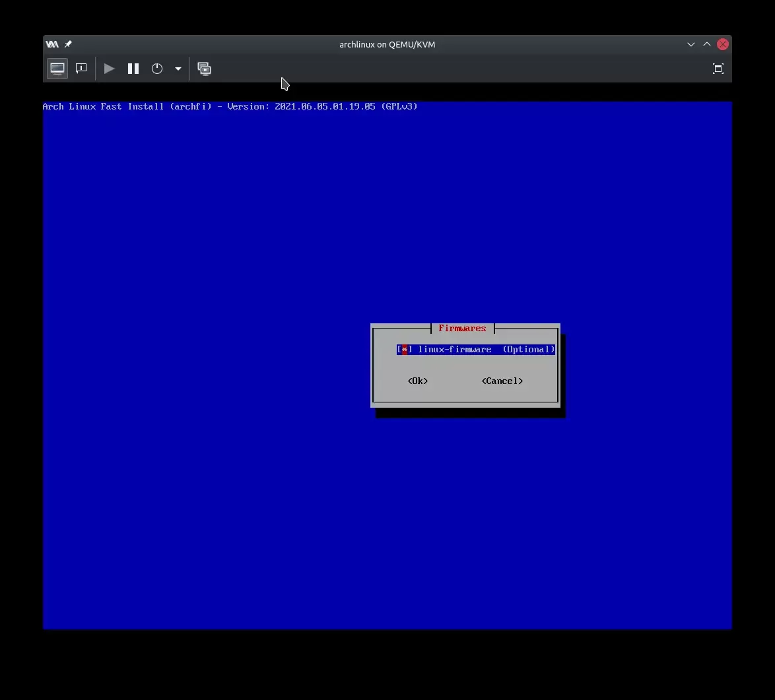The height and width of the screenshot is (700, 775).
Task: Maximize window using the up chevron
Action: pos(706,44)
